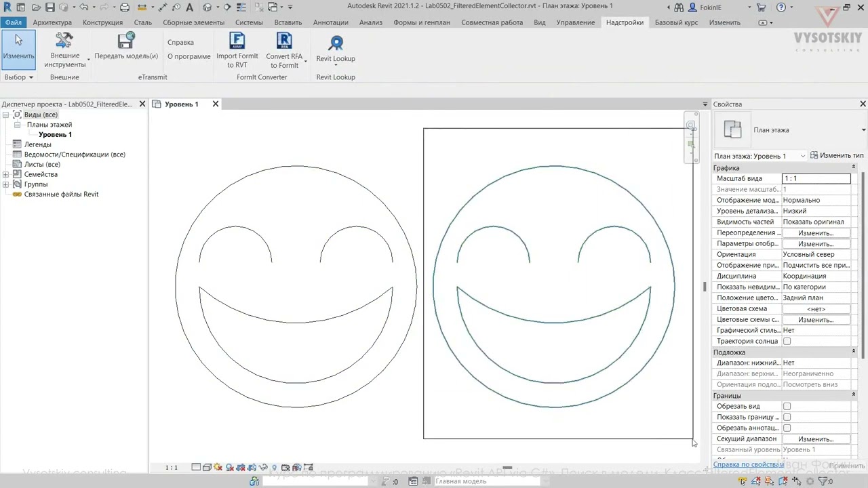868x488 pixels.
Task: Click the detail level square icon in view bar
Action: 196,467
